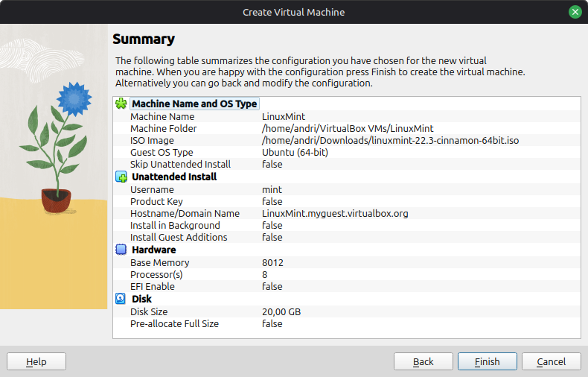
Task: Select the Hardware section header
Action: pos(154,250)
